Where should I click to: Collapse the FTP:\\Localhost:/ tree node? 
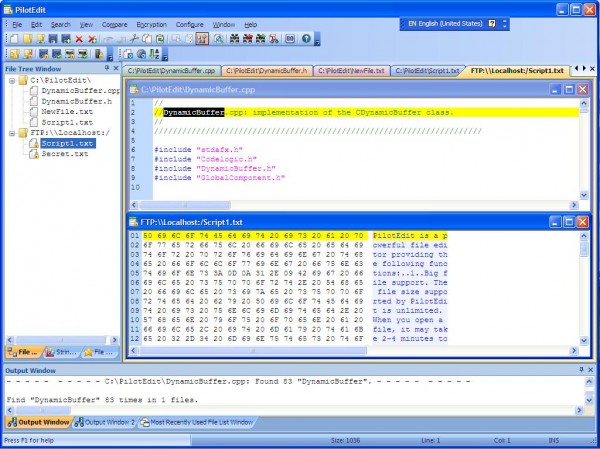coord(12,132)
